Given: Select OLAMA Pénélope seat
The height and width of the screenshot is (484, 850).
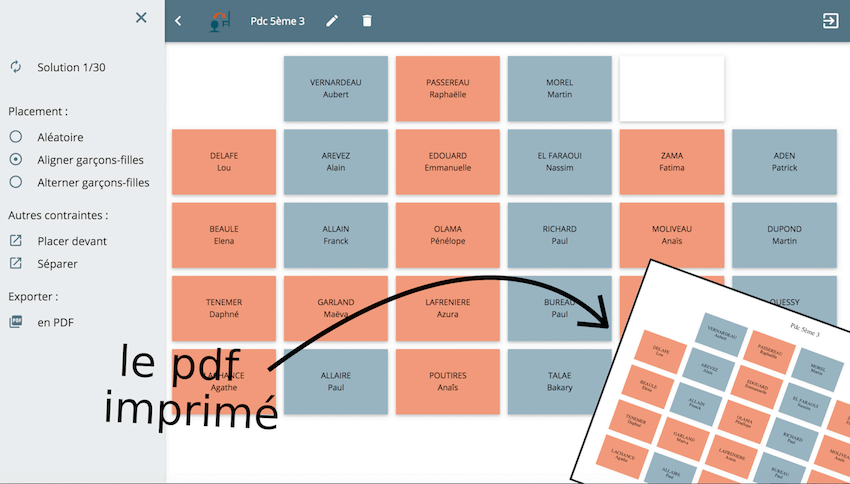Looking at the screenshot, I should pyautogui.click(x=448, y=235).
